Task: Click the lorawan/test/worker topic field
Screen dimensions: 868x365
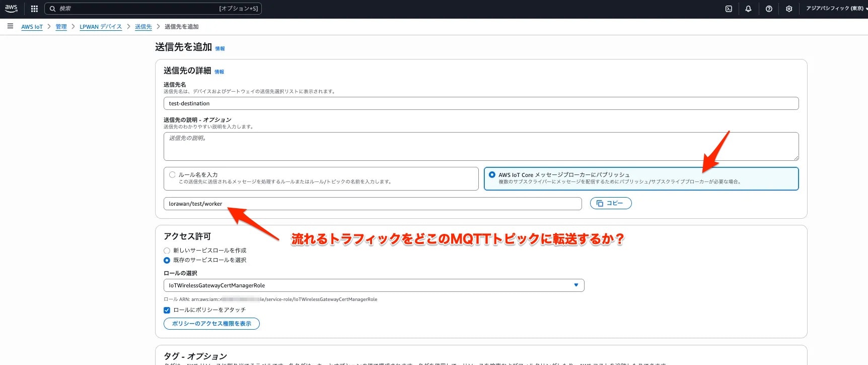Action: click(373, 204)
